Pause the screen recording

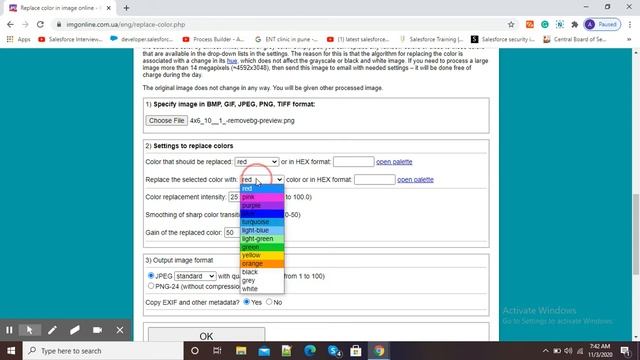click(x=9, y=330)
